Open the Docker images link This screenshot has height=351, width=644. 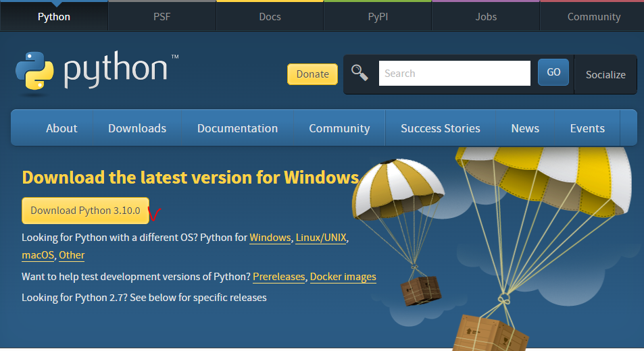click(343, 277)
